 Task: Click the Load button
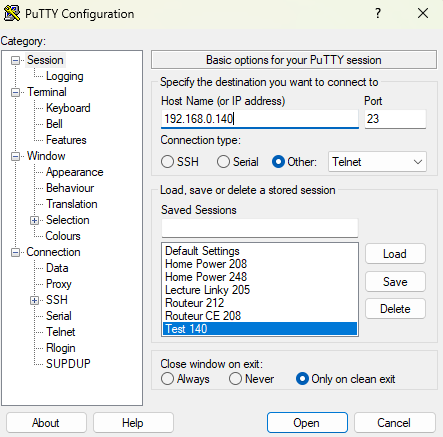(x=395, y=254)
